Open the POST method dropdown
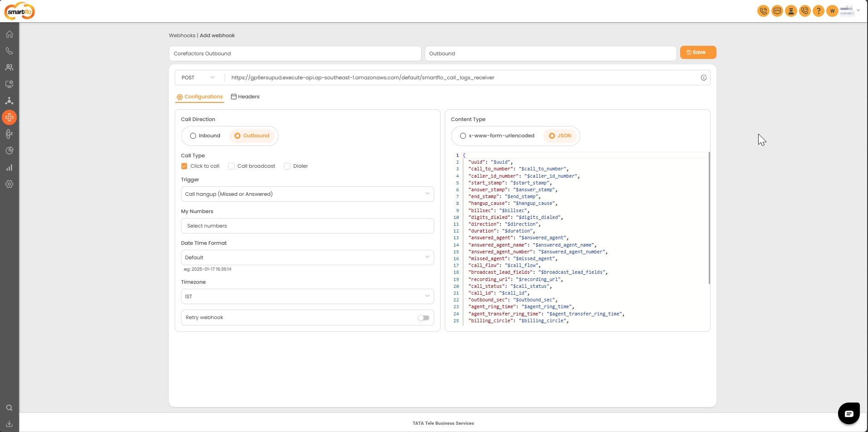 198,78
